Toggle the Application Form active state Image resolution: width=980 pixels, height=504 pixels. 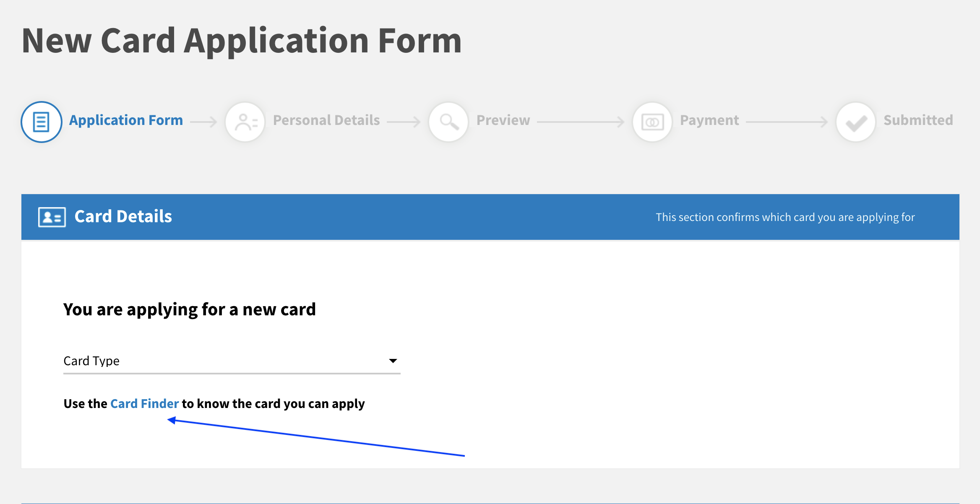pos(41,122)
